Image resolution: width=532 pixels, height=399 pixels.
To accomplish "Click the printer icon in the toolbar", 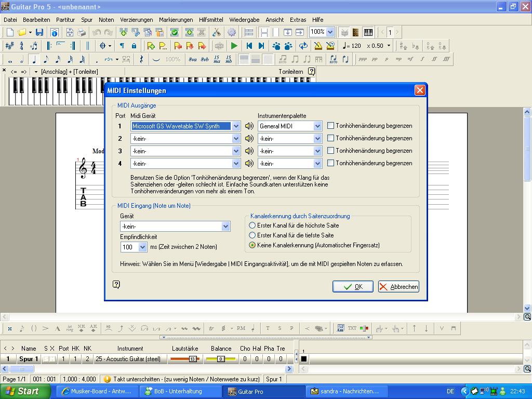I will tap(82, 32).
